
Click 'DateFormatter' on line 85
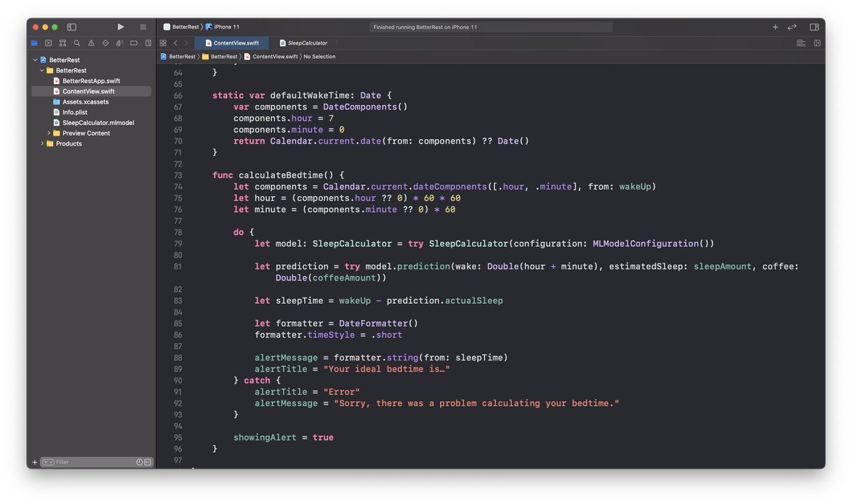click(373, 323)
